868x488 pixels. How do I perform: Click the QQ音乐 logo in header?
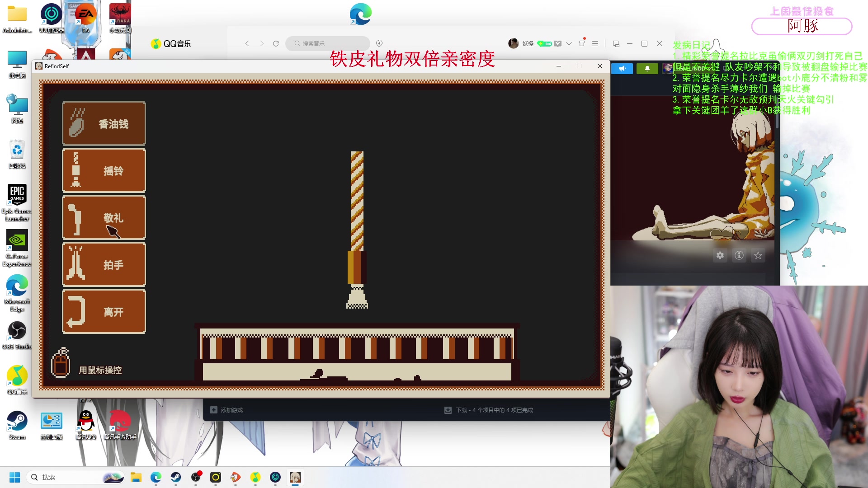click(x=171, y=43)
